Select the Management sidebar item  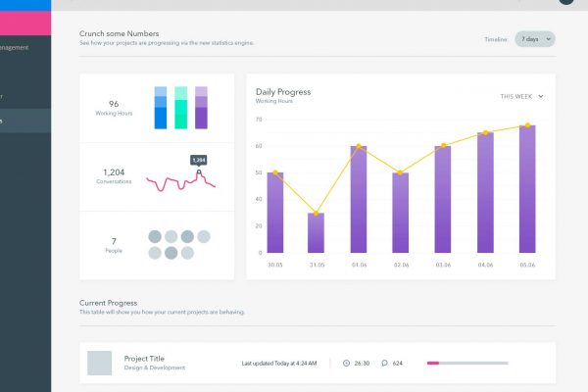point(22,47)
